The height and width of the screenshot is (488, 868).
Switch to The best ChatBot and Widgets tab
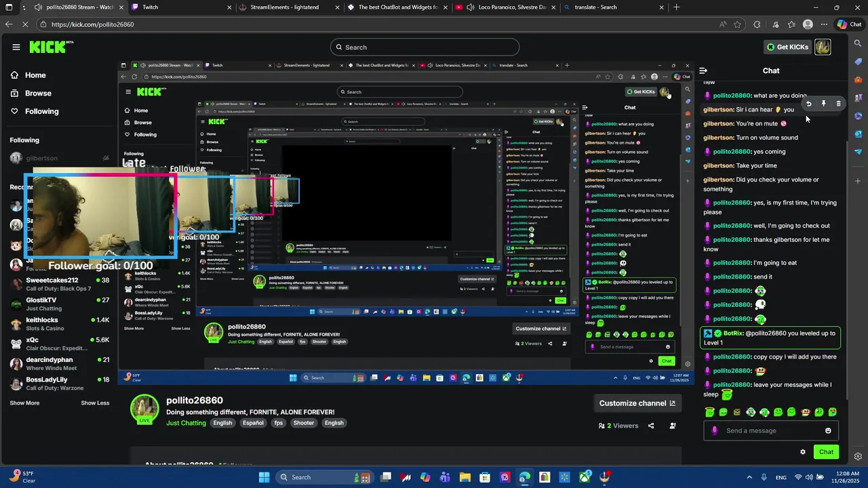(x=396, y=7)
